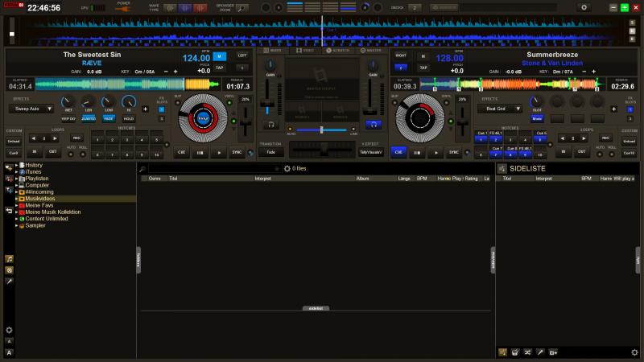Click the music note icon in left sidebar
This screenshot has height=362, width=644.
pos(9,259)
